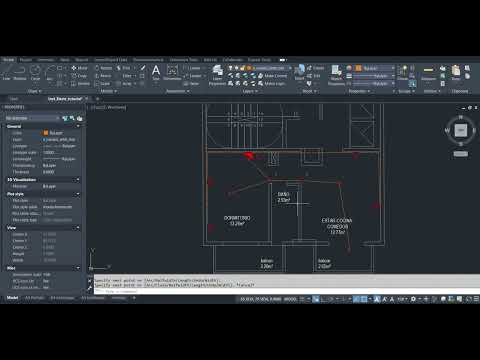The image size is (480, 360).
Task: Click the layer color swatch in layer dropdown
Action: click(249, 68)
